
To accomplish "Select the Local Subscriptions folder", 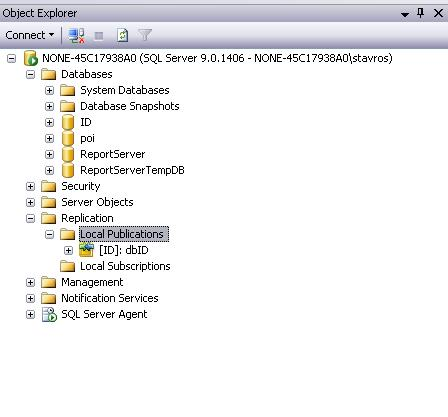I will pyautogui.click(x=125, y=266).
